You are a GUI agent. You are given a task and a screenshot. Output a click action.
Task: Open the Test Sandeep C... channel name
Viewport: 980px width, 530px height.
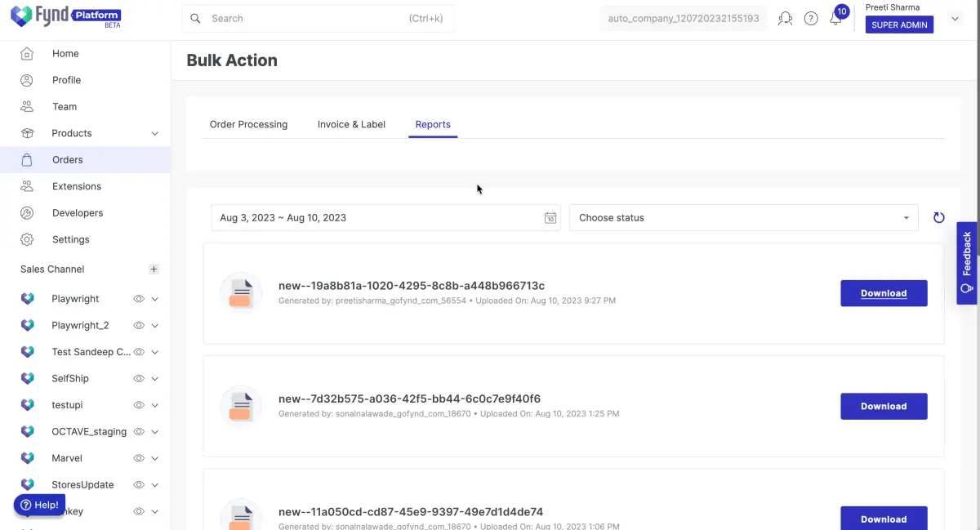coord(91,352)
